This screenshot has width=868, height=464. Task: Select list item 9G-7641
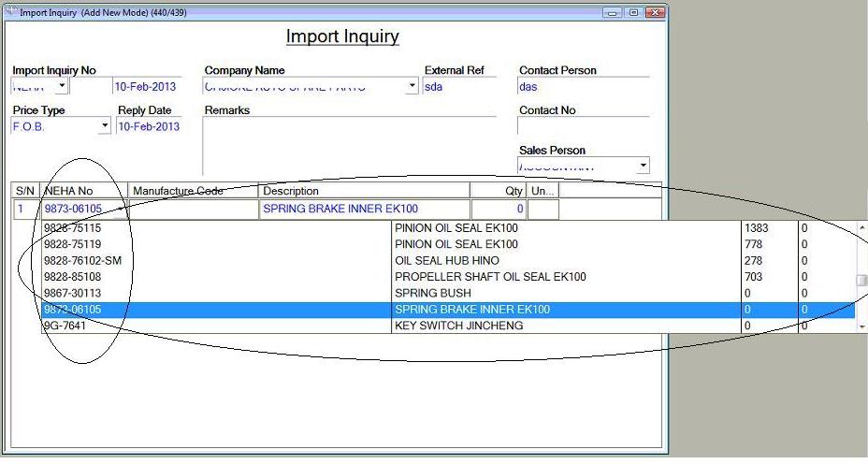pos(65,326)
